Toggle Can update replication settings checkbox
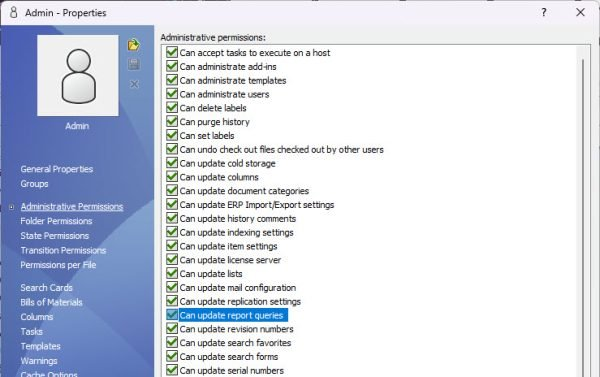 [172, 301]
